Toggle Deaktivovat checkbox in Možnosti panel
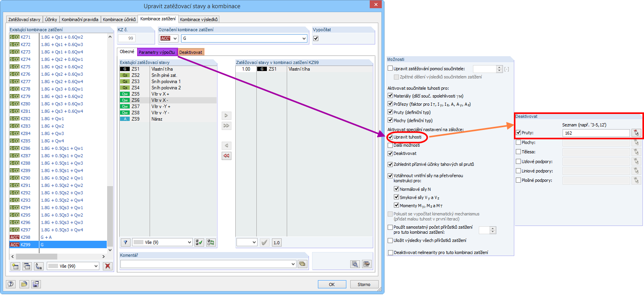This screenshot has height=295, width=644. [x=390, y=153]
